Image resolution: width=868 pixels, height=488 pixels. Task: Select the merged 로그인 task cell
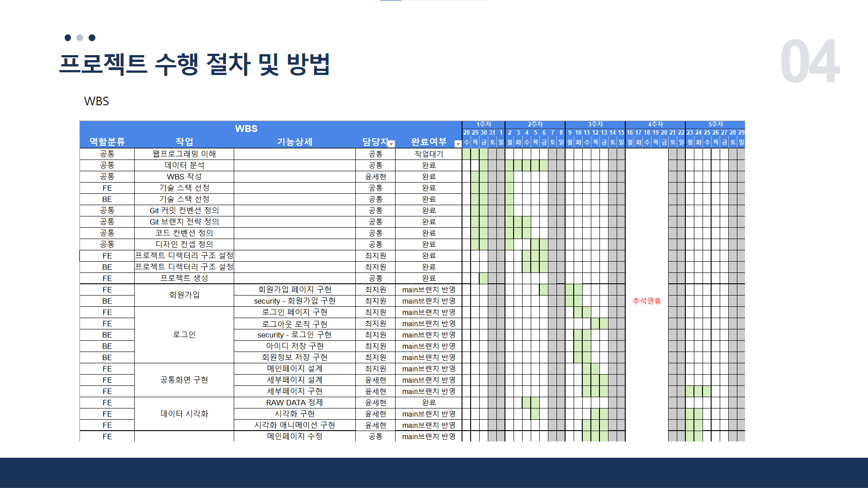point(184,335)
